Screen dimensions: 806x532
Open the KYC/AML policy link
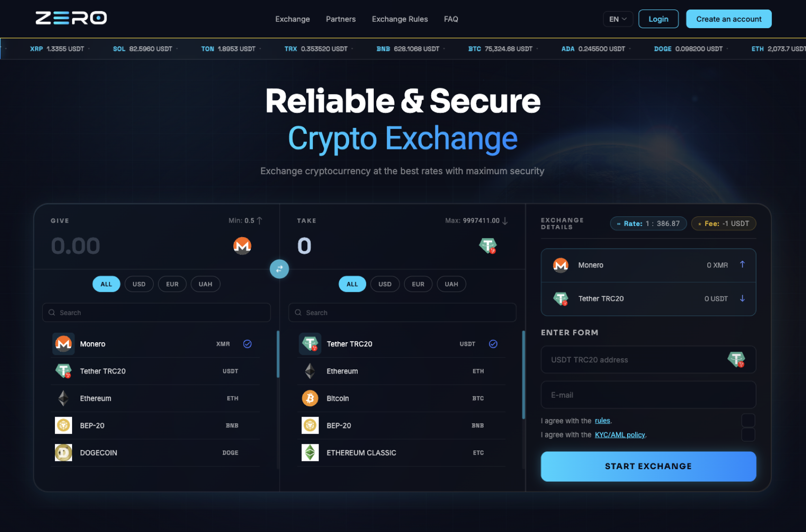[620, 435]
